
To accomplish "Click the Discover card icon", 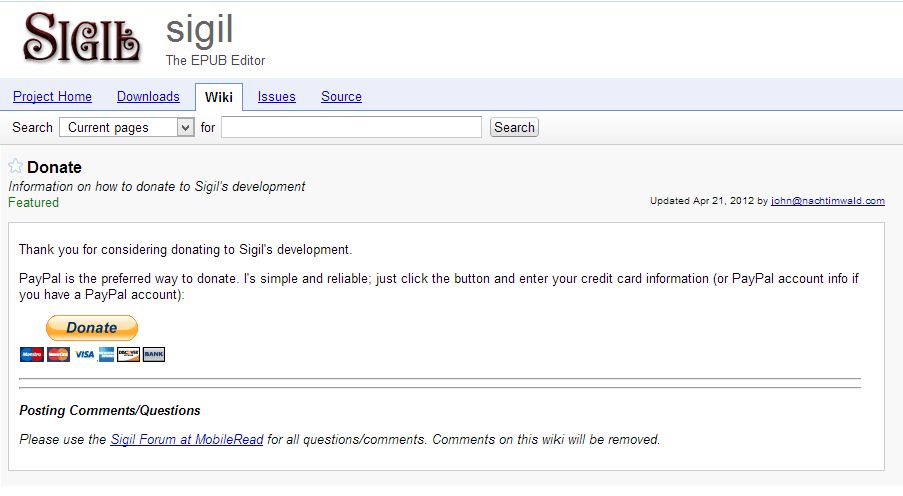I will [128, 354].
